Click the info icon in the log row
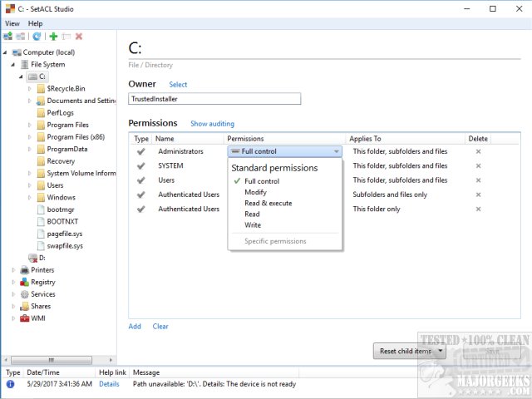 click(x=10, y=384)
